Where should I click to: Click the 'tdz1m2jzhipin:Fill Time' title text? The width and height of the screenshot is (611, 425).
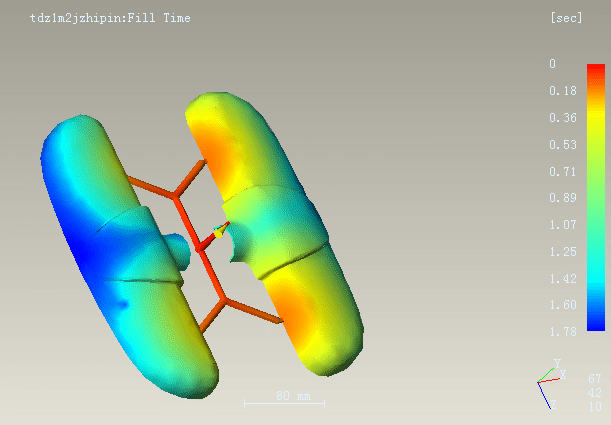click(110, 18)
